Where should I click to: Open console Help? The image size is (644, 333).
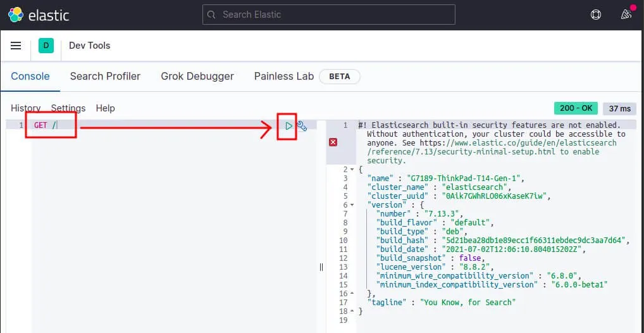click(105, 108)
